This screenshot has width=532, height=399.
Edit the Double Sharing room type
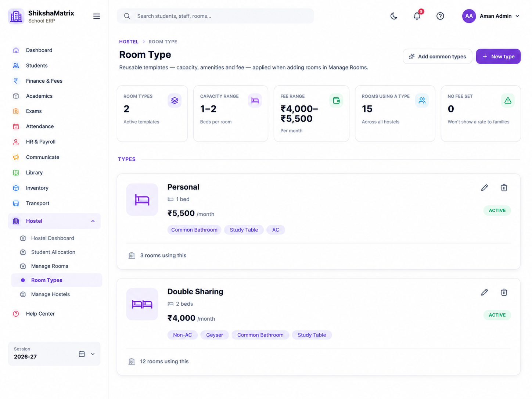pyautogui.click(x=485, y=292)
